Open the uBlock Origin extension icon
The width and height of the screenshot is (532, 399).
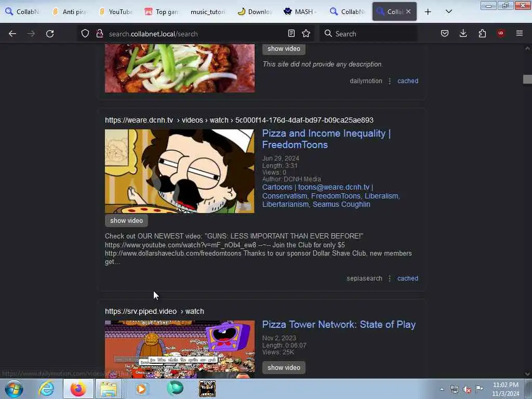[501, 33]
